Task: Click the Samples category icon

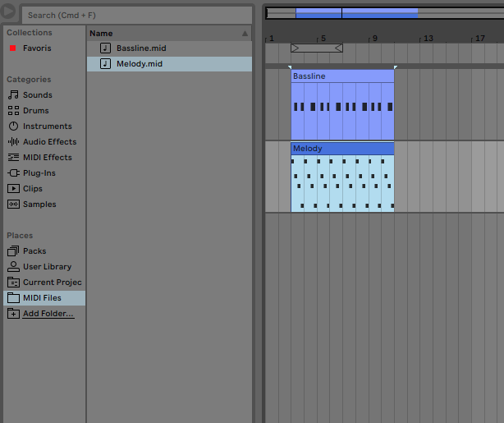Action: pos(13,205)
